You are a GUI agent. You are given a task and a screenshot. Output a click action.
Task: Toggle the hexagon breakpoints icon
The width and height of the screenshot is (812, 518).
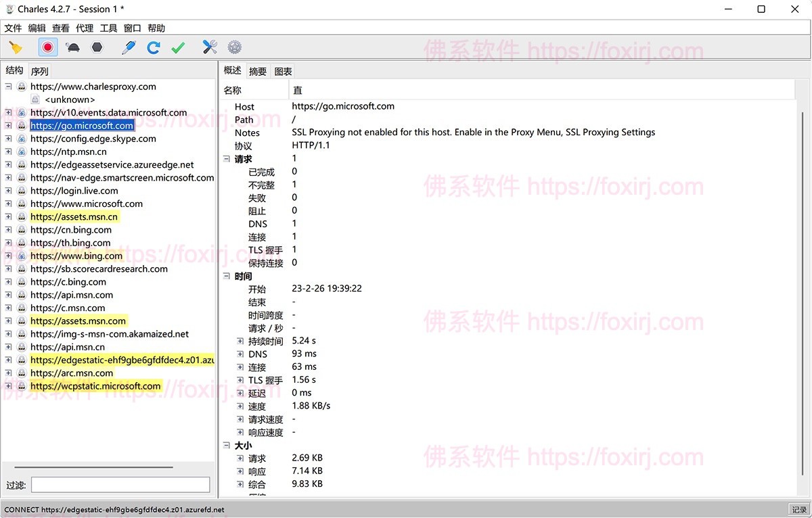(x=97, y=47)
